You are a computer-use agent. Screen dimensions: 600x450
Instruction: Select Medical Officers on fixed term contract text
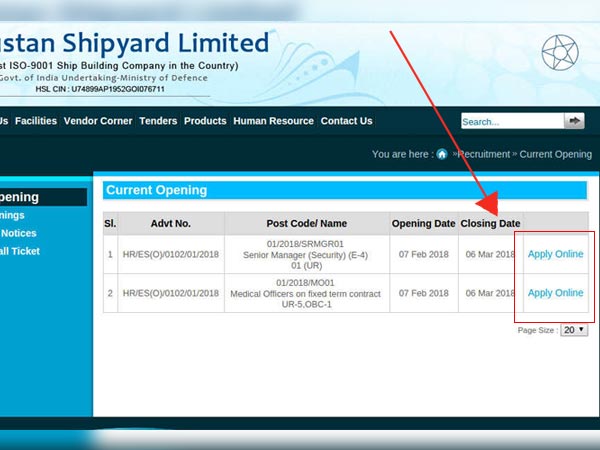[305, 294]
